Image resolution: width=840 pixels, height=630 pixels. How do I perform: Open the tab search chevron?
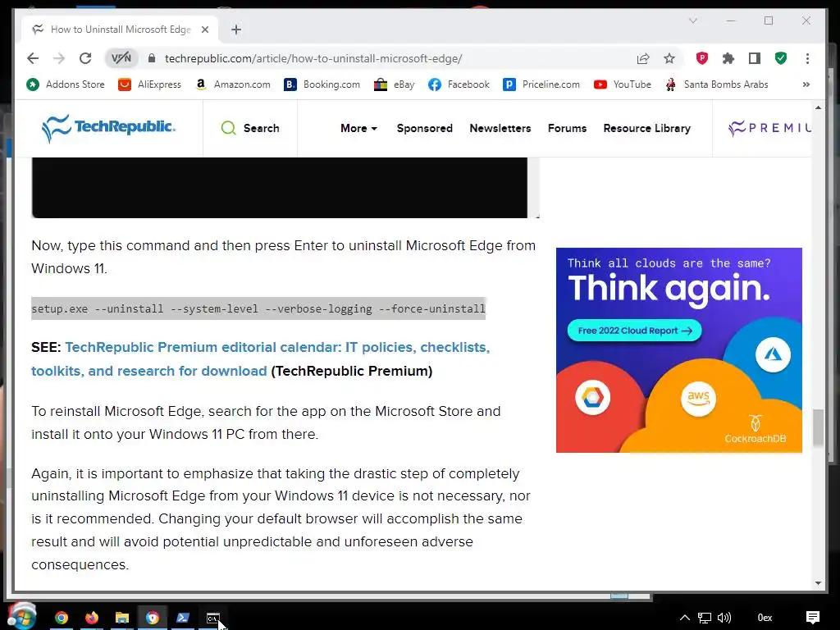[692, 21]
